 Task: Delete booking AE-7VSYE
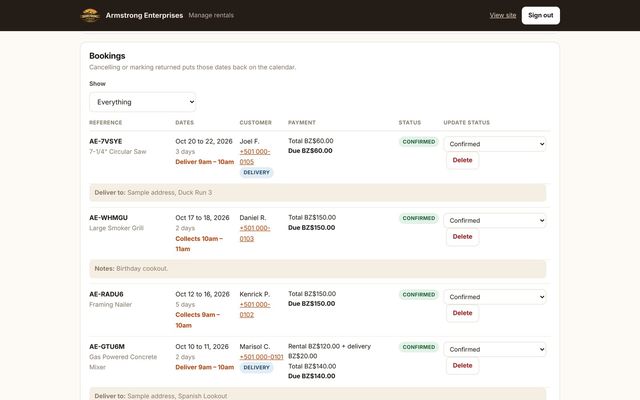click(462, 160)
